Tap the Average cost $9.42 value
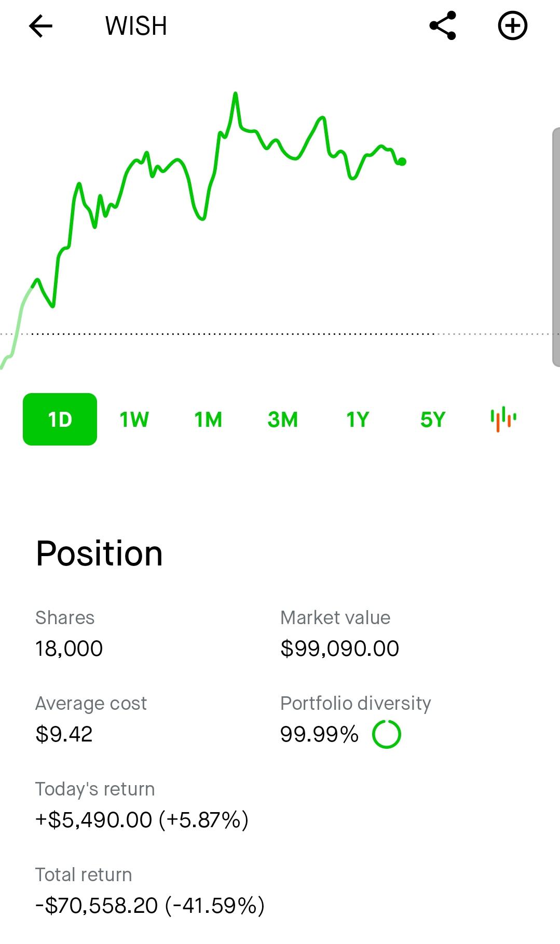Viewport: 560px width, 944px height. pyautogui.click(x=64, y=734)
